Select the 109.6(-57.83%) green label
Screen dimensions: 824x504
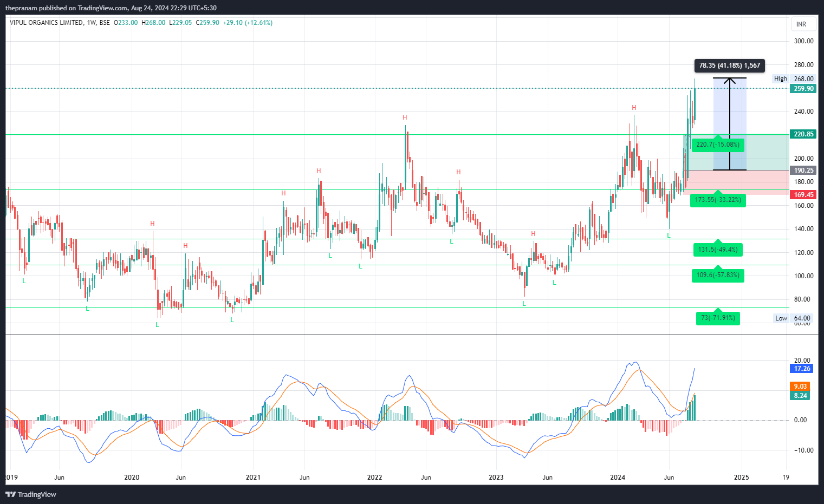(x=718, y=276)
